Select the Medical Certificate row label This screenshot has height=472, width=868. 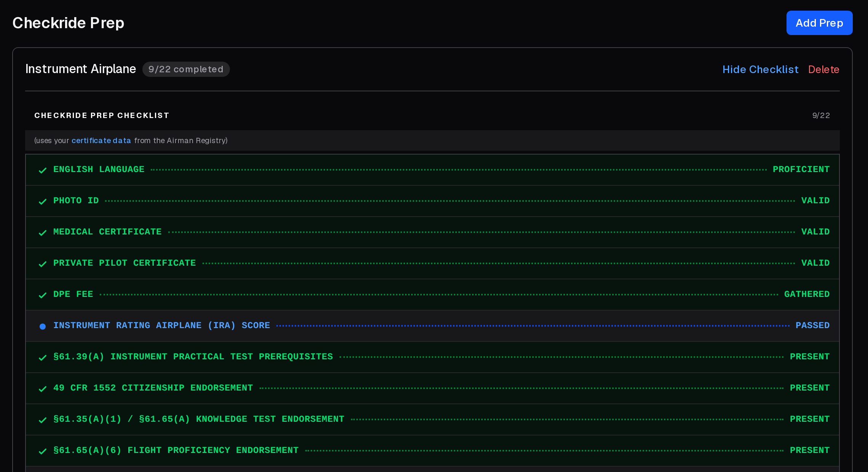click(x=107, y=232)
